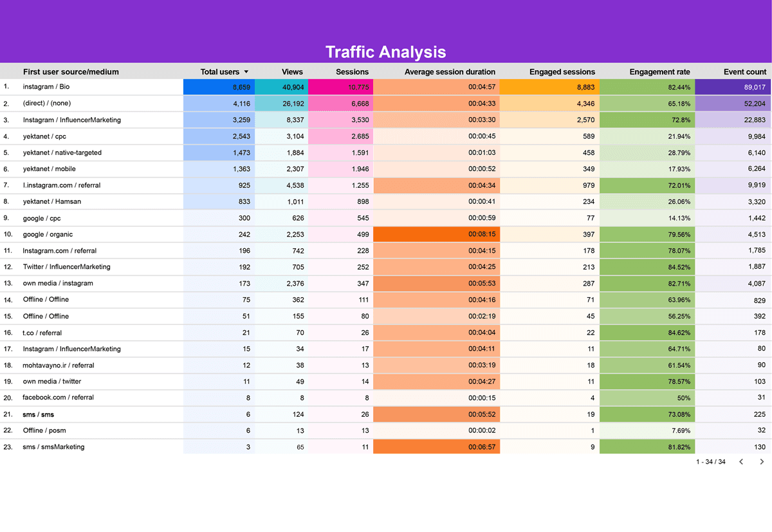Select the instagram / Bio row label
772x532 pixels.
coord(46,87)
